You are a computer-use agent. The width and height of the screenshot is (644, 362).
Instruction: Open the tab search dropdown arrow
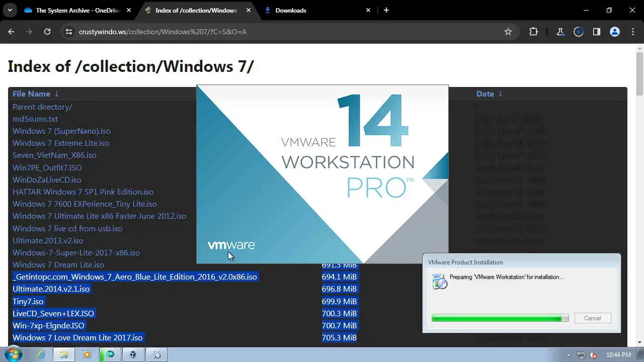tap(10, 10)
